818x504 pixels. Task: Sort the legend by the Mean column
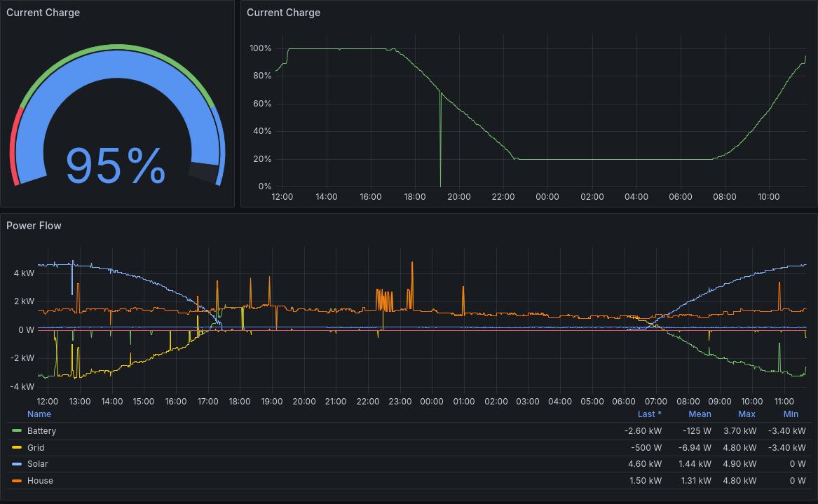(x=699, y=414)
